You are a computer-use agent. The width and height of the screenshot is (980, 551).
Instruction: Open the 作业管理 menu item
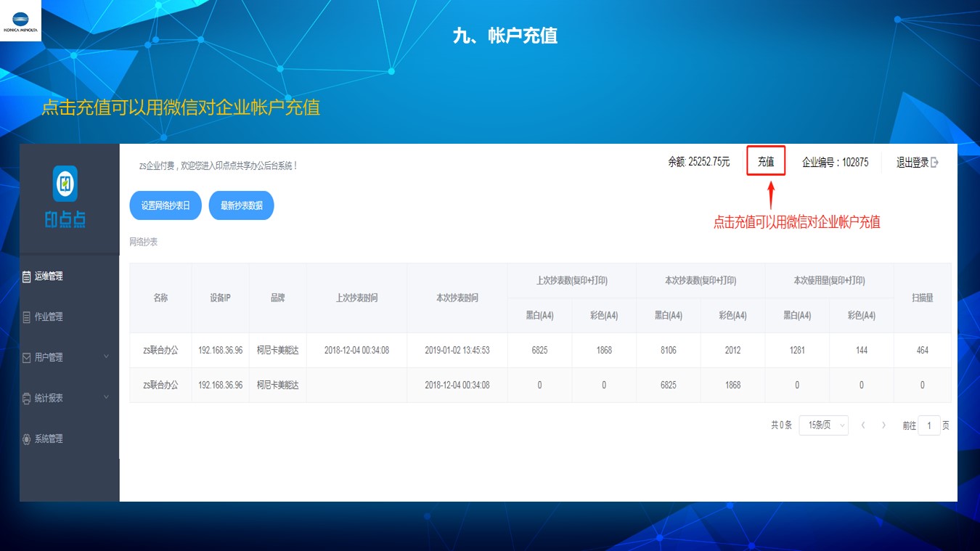pyautogui.click(x=49, y=317)
